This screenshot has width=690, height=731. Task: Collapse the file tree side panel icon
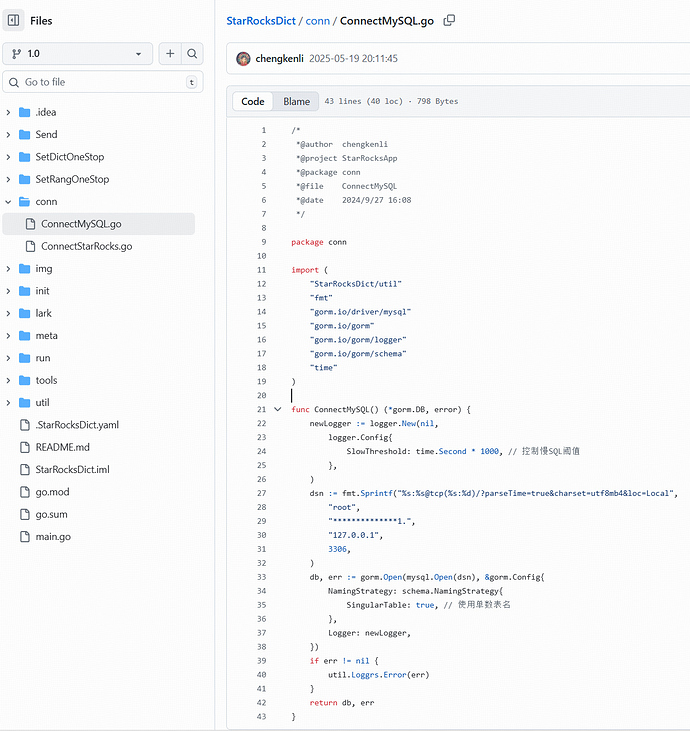tap(14, 20)
